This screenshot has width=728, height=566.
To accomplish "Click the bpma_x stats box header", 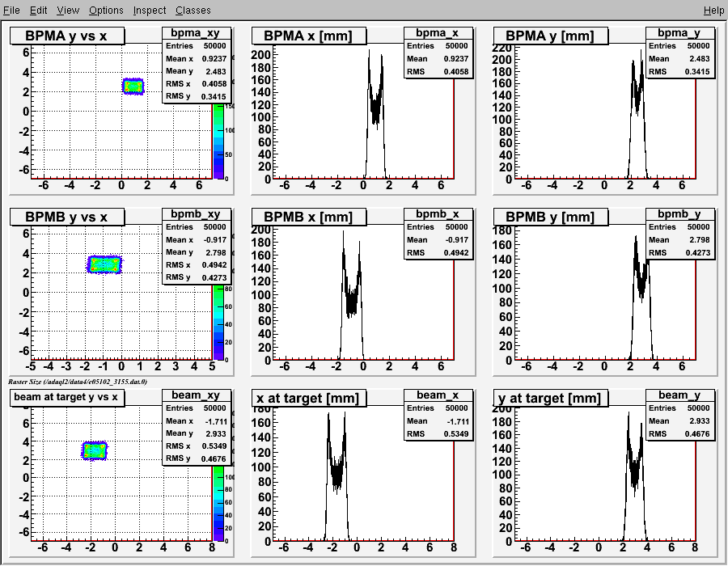I will (438, 33).
